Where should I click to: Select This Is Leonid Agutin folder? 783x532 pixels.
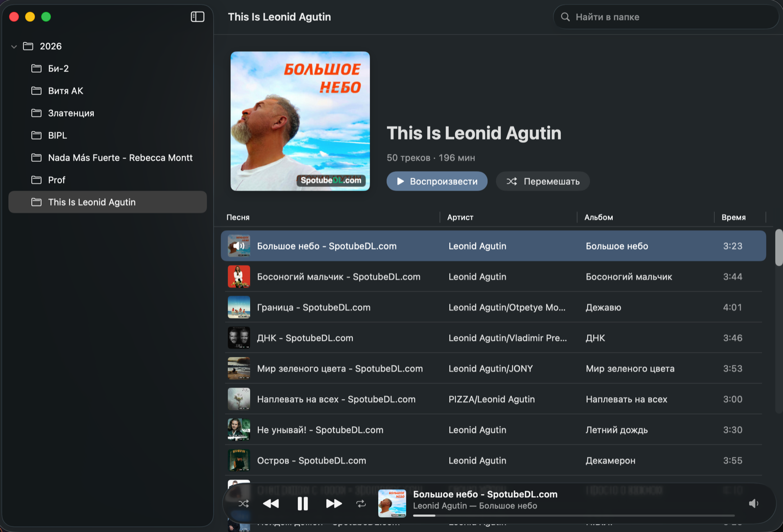(108, 202)
